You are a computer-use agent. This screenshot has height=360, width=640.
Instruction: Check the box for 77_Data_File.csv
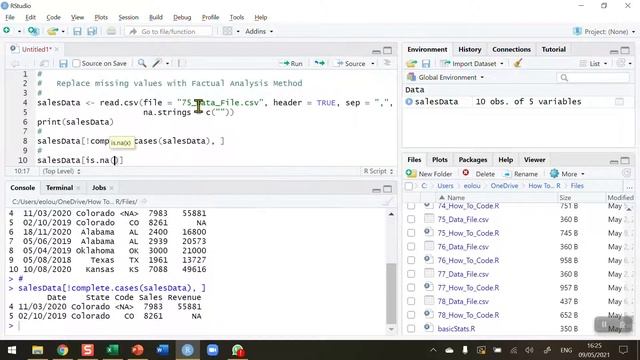(411, 274)
